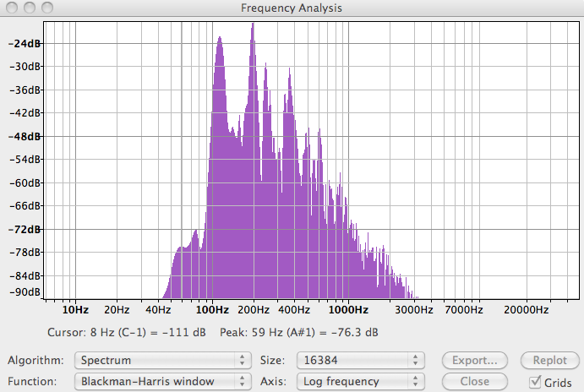Open the Size dropdown set to 16384
584x392 pixels.
pyautogui.click(x=359, y=360)
